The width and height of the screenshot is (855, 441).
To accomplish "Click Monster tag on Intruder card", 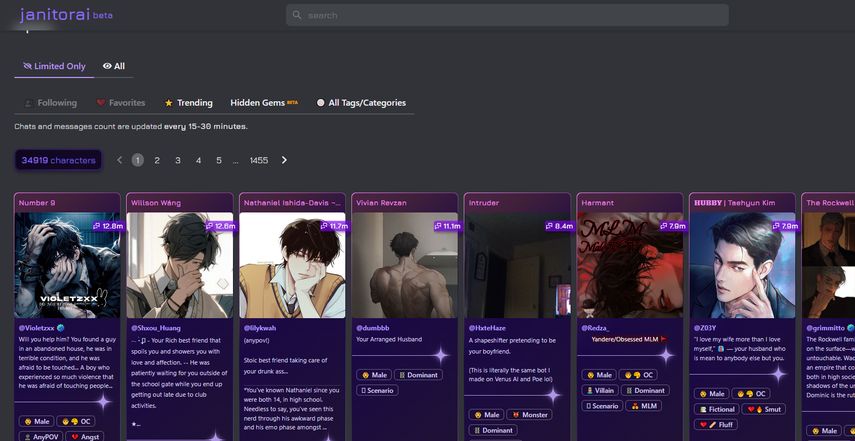I will [x=529, y=415].
